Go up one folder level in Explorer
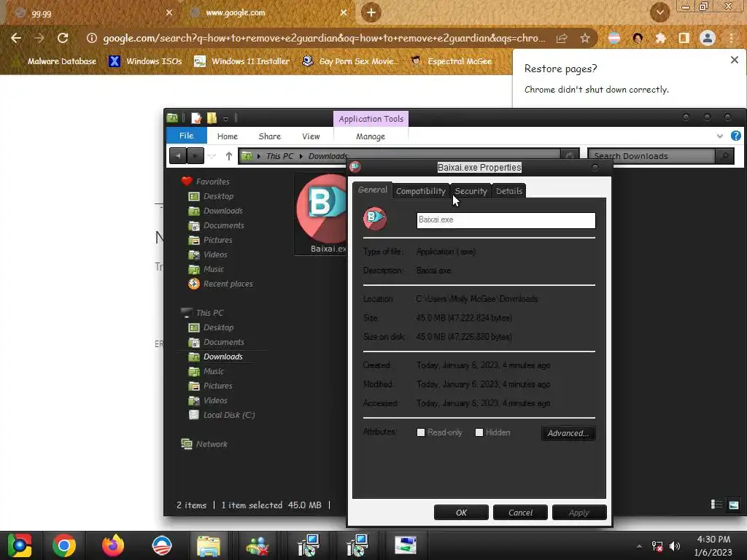The image size is (747, 560). point(228,156)
